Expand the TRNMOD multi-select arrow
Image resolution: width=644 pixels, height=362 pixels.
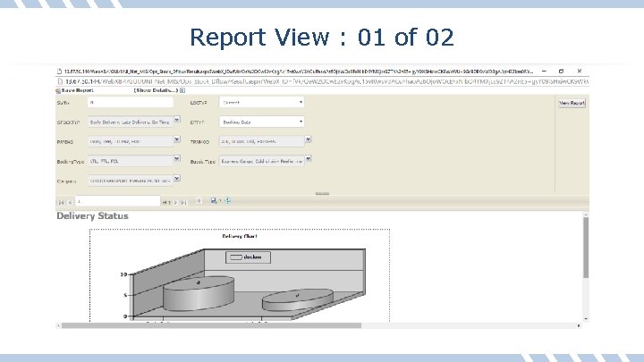[308, 139]
